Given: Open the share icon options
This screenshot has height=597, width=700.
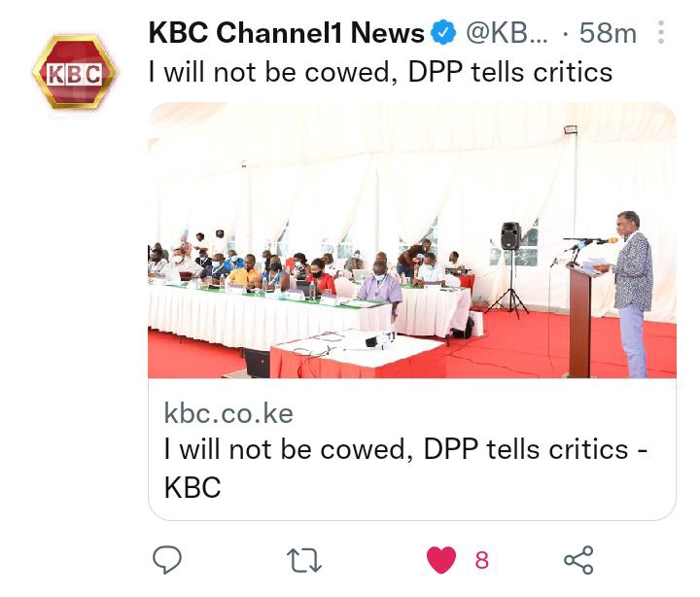Looking at the screenshot, I should coord(578,559).
